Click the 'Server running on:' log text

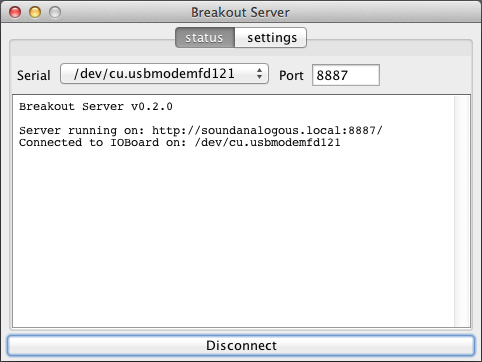[x=81, y=130]
